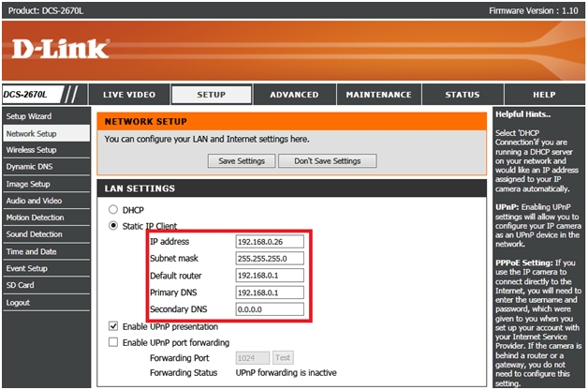Open the Live Video tab
Screen dimensions: 588x390
coord(129,95)
